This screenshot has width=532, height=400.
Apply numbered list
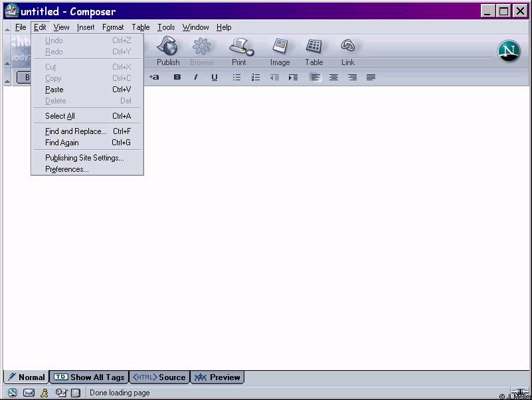tap(256, 78)
